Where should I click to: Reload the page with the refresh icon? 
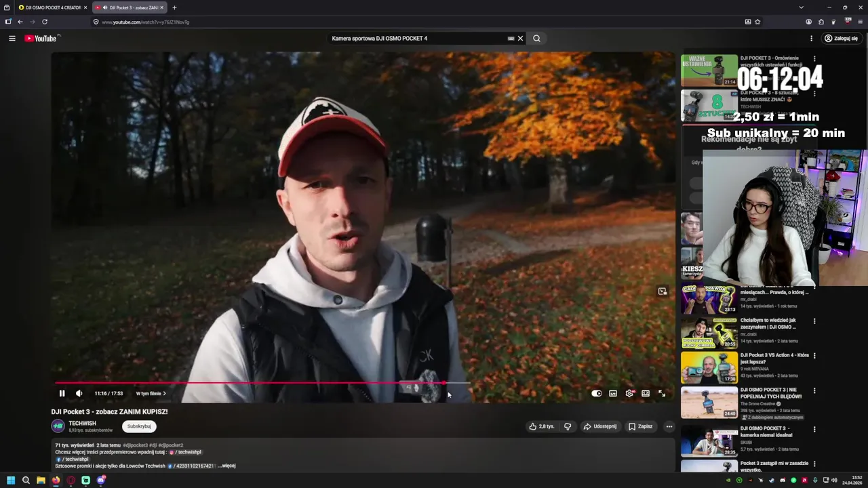tap(45, 22)
